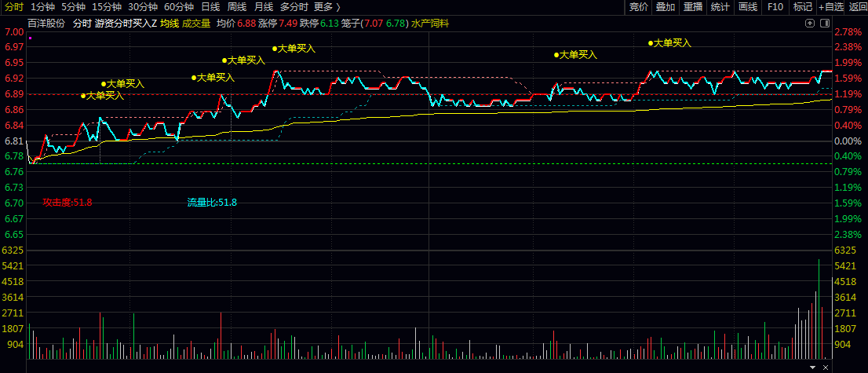The image size is (868, 373).
Task: Close the bottom panel with the X icon
Action: 826,368
